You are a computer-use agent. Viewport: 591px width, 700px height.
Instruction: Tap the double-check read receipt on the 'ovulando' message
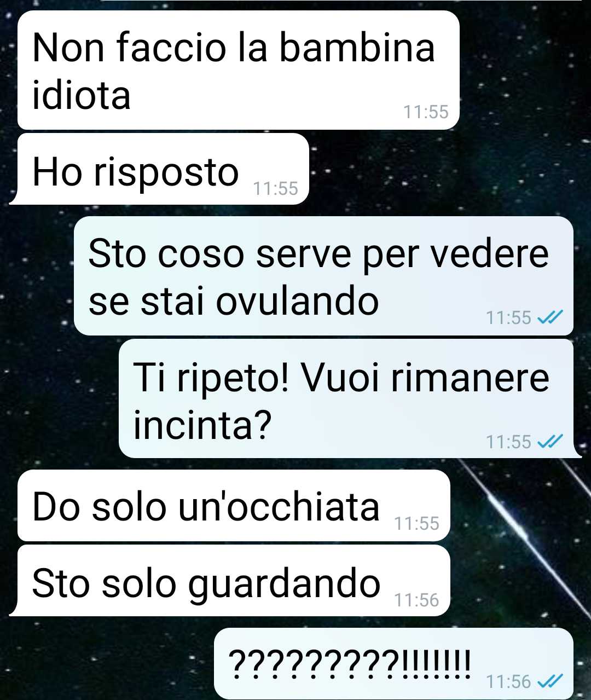tap(550, 317)
